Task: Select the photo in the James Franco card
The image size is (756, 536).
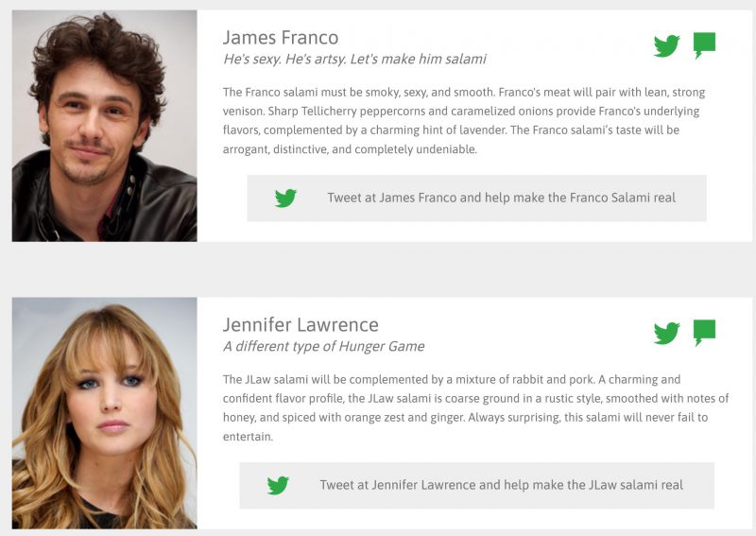Action: coord(105,126)
